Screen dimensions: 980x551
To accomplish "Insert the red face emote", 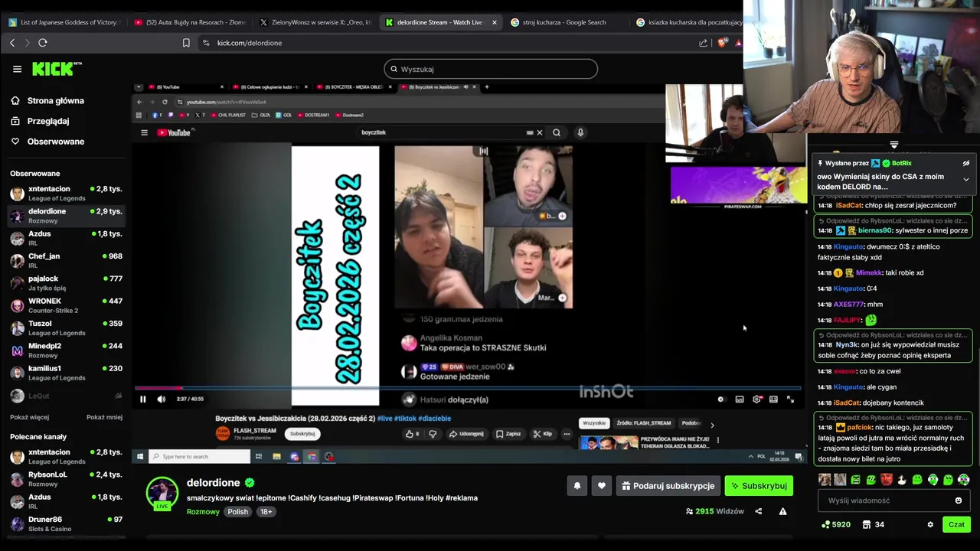I will coord(886,480).
